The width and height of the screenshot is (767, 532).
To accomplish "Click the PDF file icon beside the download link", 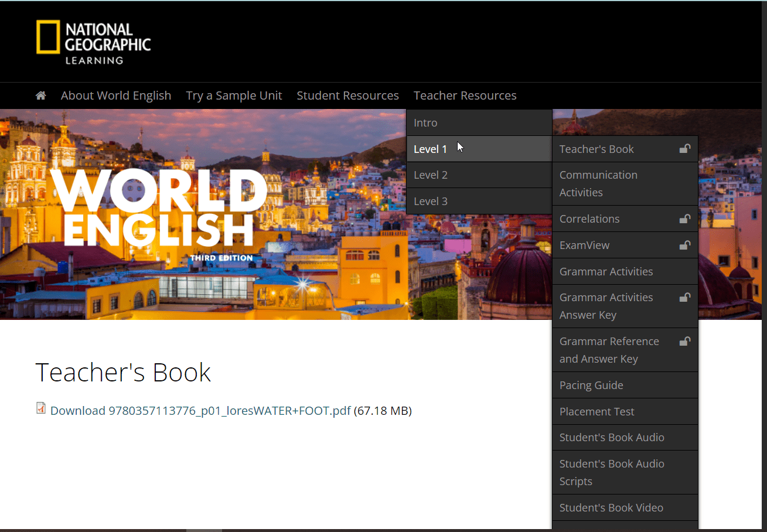I will coord(41,407).
